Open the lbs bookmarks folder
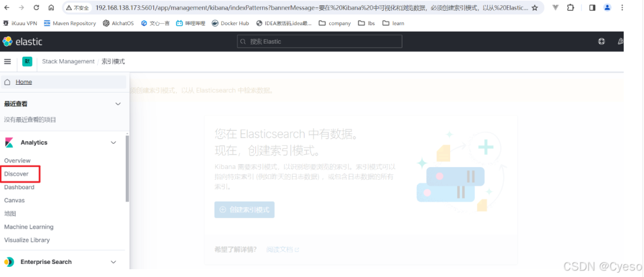 (x=367, y=23)
